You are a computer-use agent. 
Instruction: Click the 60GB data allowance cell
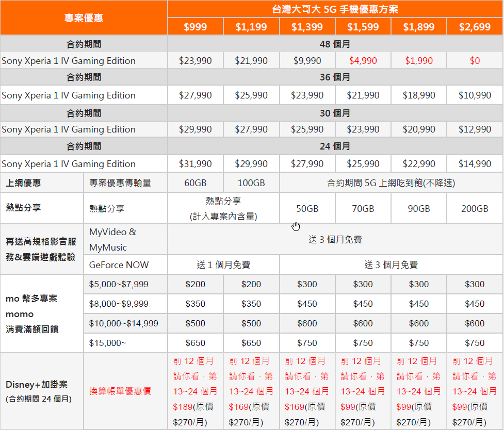pos(195,183)
